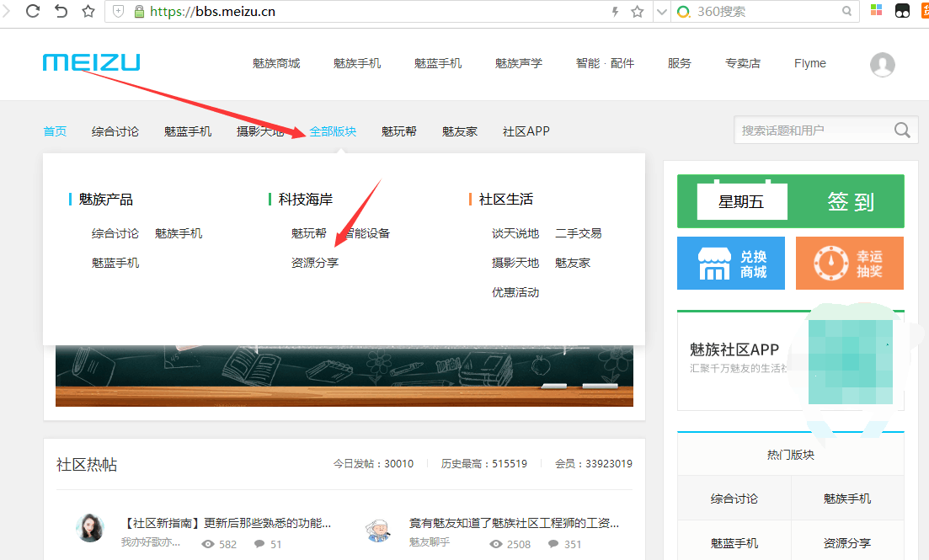The image size is (929, 560).
Task: Click 谈天说地 under 社区生活
Action: tap(515, 233)
